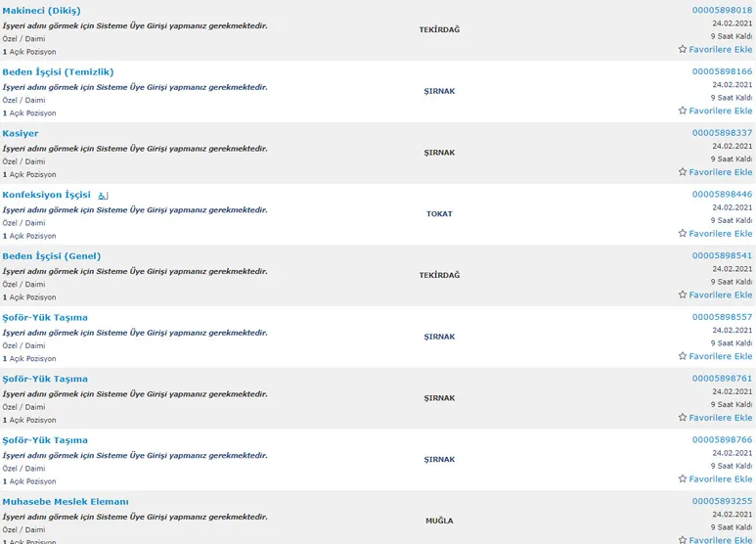Click listing number 00005898446
Image resolution: width=756 pixels, height=544 pixels.
[x=722, y=195]
